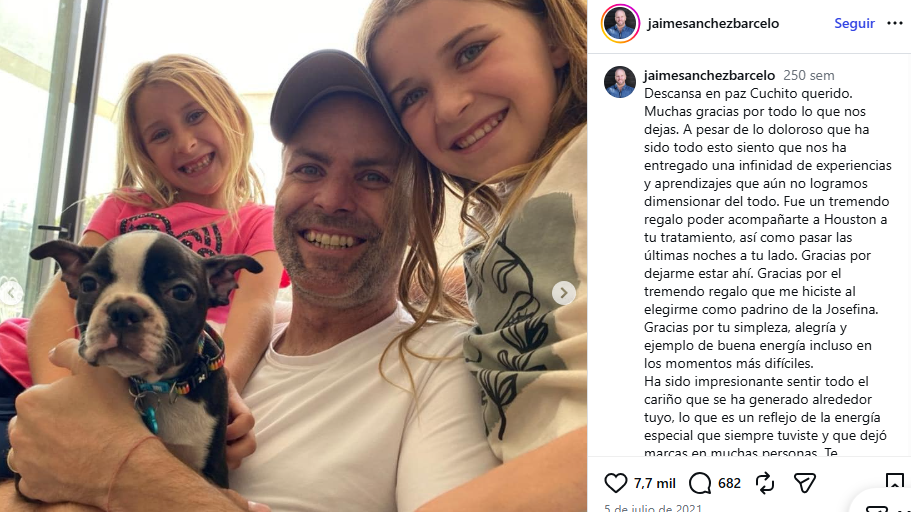This screenshot has width=911, height=512.
Task: Go to the next photo in carousel
Action: coord(564,293)
